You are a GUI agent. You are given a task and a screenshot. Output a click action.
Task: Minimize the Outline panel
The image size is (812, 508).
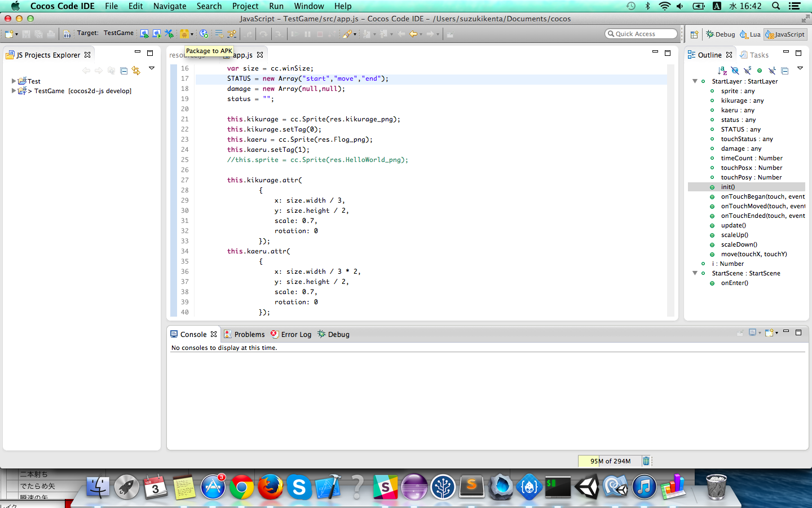(786, 52)
